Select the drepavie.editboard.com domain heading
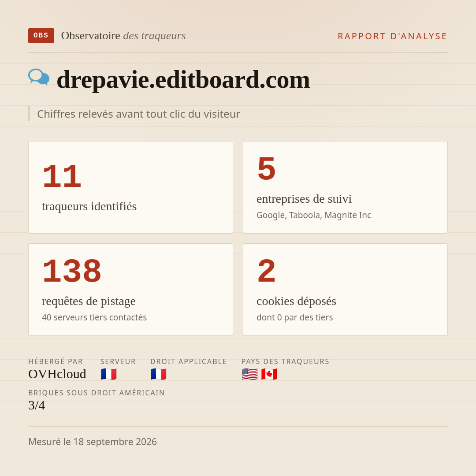 (183, 79)
